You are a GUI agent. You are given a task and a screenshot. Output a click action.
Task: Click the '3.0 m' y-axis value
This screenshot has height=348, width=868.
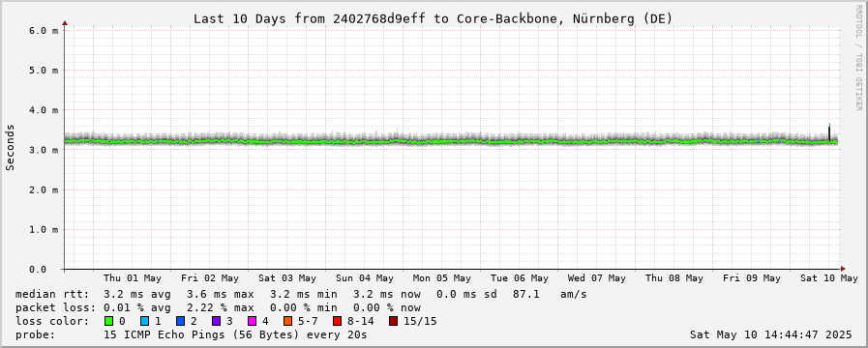(x=43, y=150)
